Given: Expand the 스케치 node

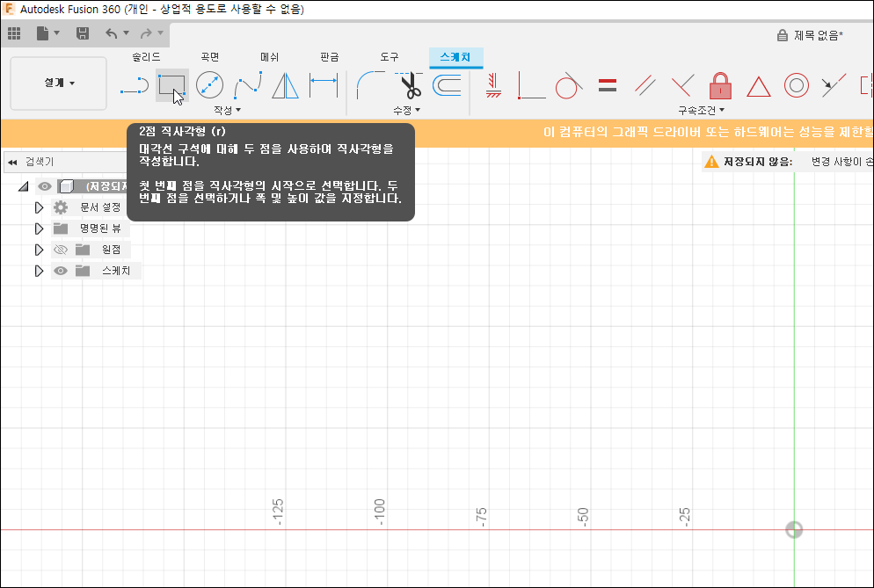Looking at the screenshot, I should 39,271.
